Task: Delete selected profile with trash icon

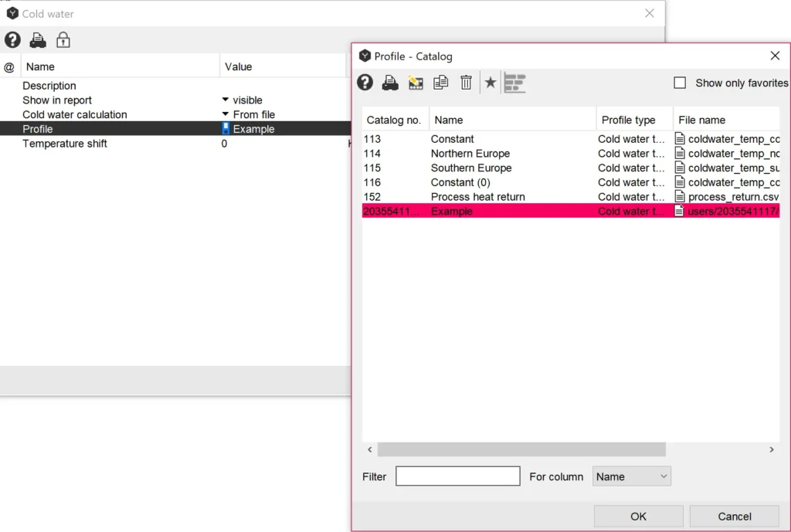Action: [x=466, y=83]
